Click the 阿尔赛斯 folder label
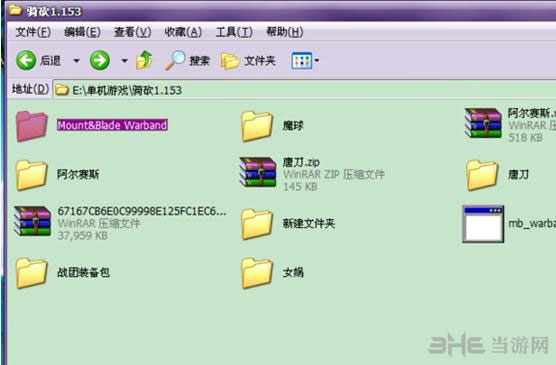This screenshot has width=556, height=365. coord(78,175)
